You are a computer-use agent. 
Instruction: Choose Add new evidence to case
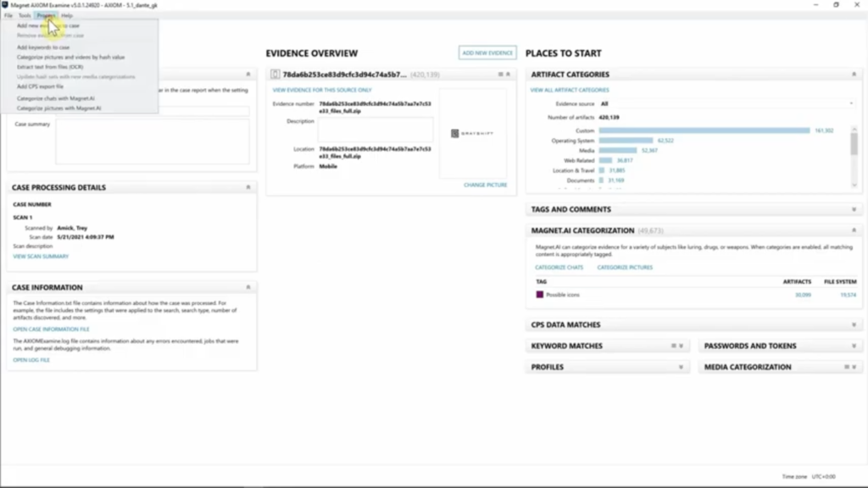[x=48, y=25]
